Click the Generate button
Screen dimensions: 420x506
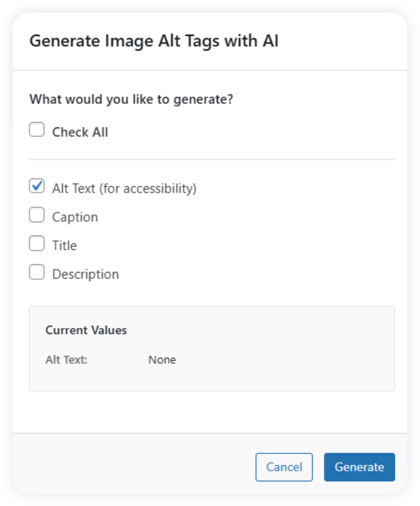(x=359, y=467)
